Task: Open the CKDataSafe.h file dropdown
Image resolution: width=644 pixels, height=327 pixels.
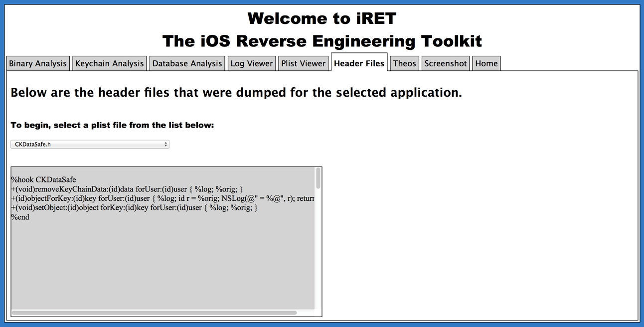Action: click(x=90, y=145)
